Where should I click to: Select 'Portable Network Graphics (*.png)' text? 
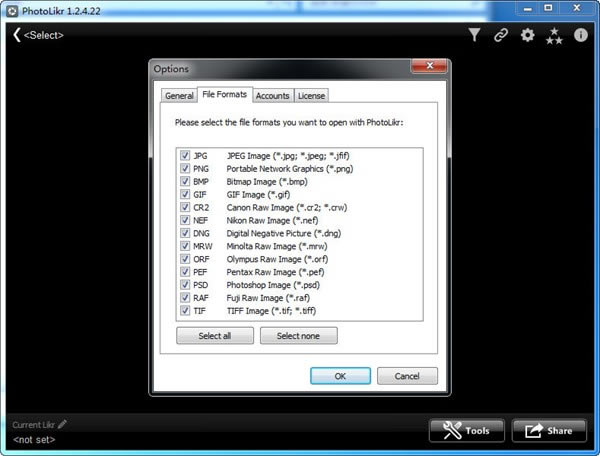tap(290, 169)
